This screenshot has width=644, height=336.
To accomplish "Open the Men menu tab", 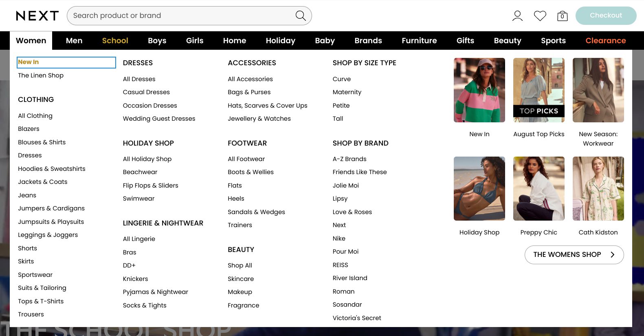I will point(74,41).
